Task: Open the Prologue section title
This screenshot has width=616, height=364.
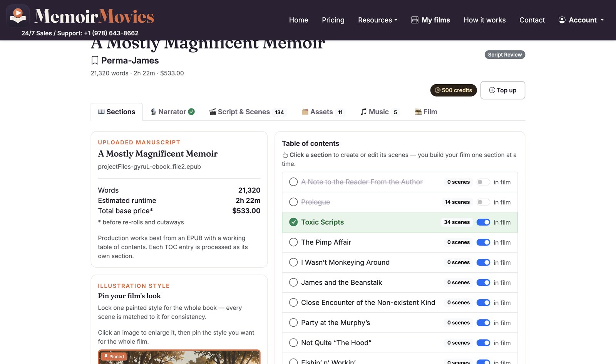Action: tap(315, 202)
